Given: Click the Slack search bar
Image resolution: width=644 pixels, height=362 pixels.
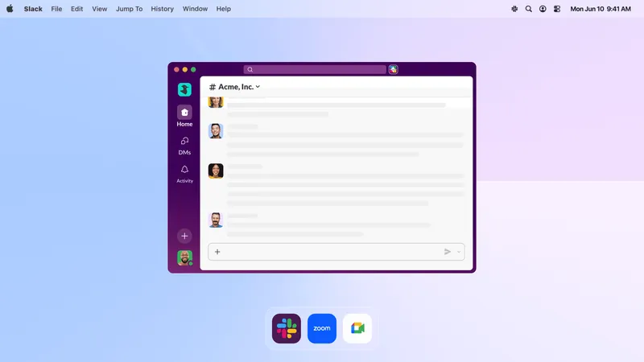Looking at the screenshot, I should click(x=315, y=69).
